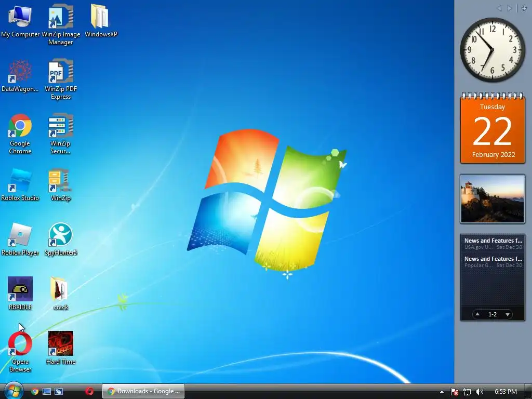Click the calendar gadget showing 22

(x=493, y=128)
